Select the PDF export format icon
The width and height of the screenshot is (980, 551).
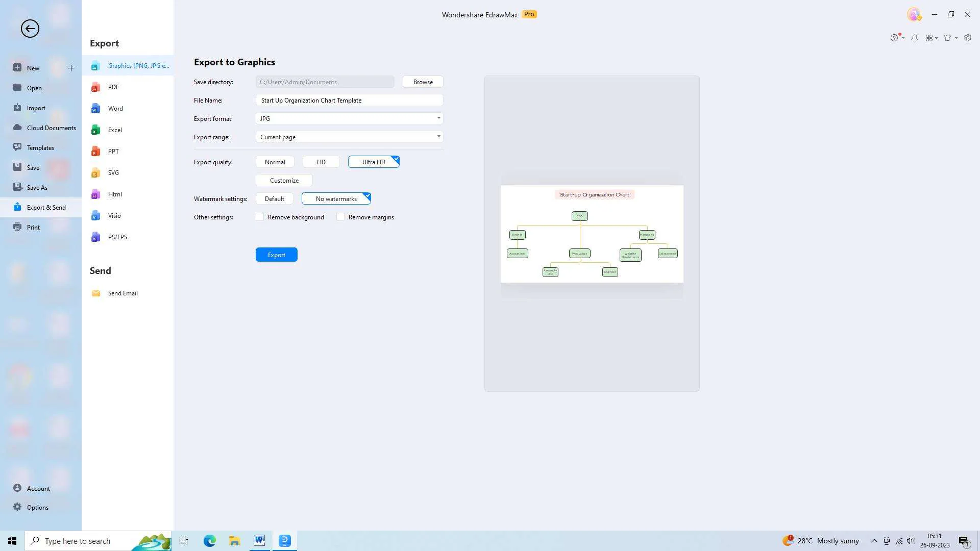(x=95, y=87)
